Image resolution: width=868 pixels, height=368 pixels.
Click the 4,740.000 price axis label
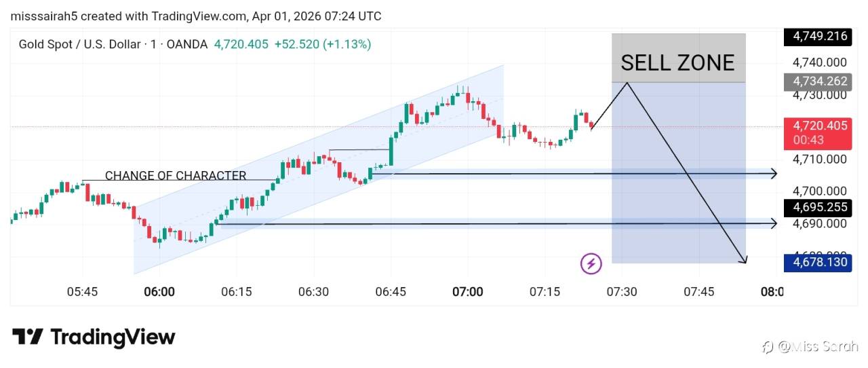point(821,62)
